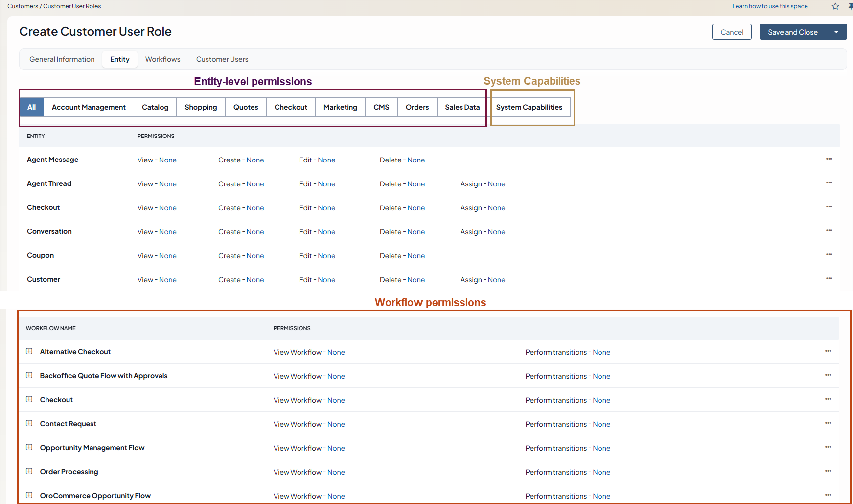
Task: Open ellipsis menu for Conversation entity row
Action: pyautogui.click(x=829, y=231)
